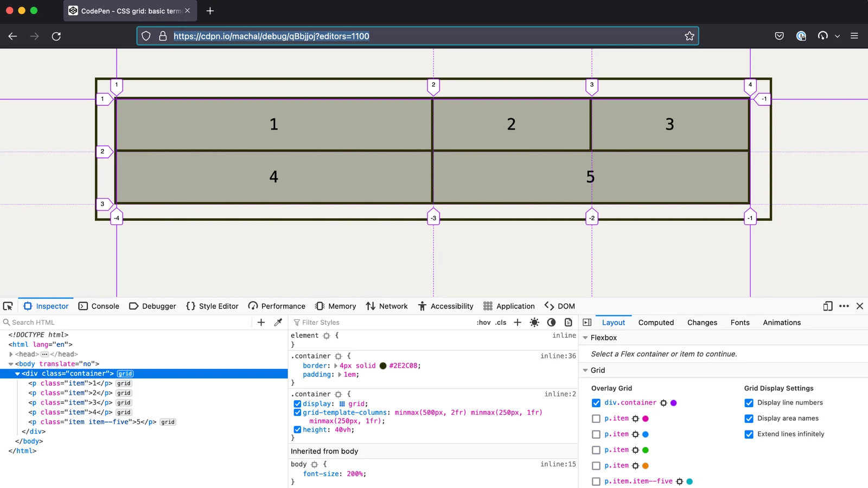The width and height of the screenshot is (868, 488).
Task: Click the purple swatch beside div.container
Action: tap(673, 402)
